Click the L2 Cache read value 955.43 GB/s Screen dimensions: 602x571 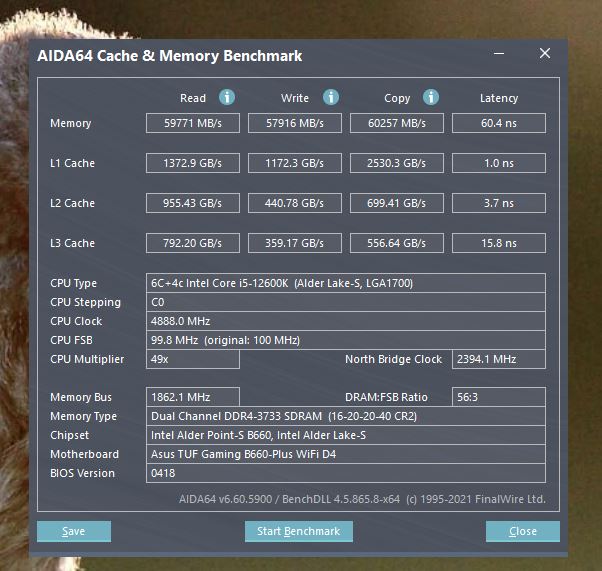193,203
